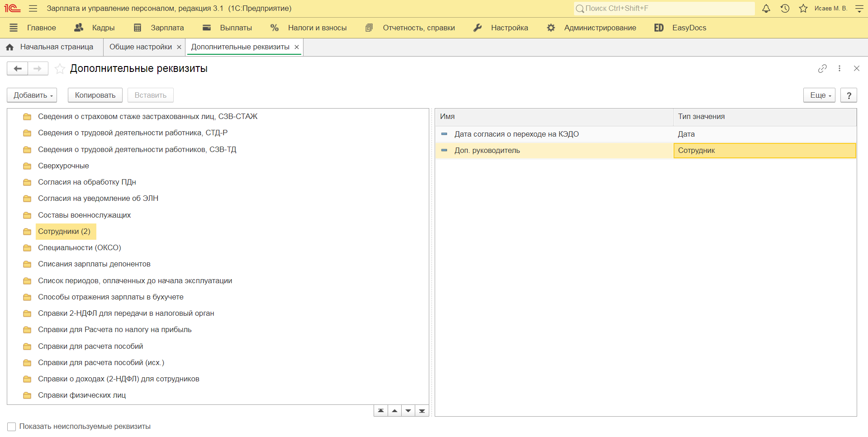Open the Еще dropdown menu
The height and width of the screenshot is (437, 868).
pyautogui.click(x=819, y=95)
